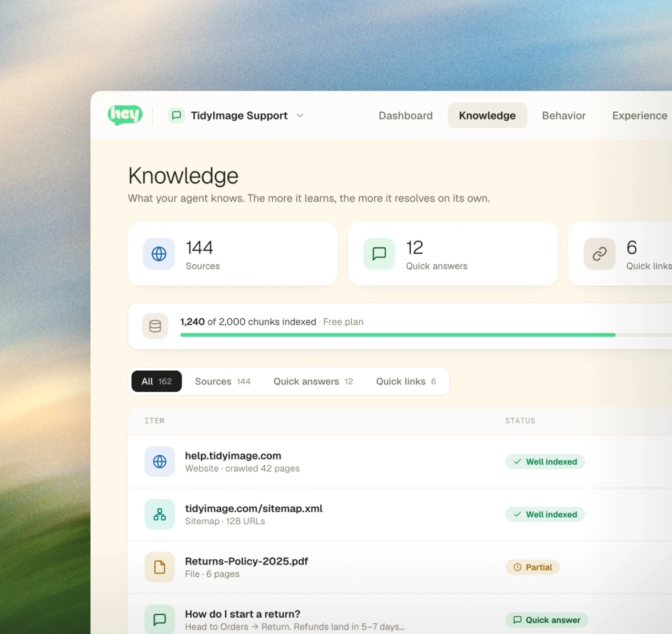Click the chain link icon on Quick links card

coord(600,254)
